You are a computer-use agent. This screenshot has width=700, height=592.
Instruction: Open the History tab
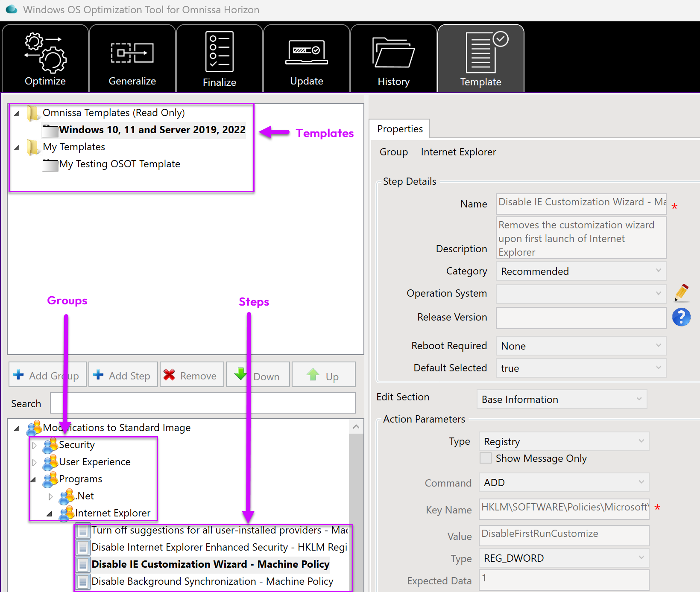[x=394, y=58]
